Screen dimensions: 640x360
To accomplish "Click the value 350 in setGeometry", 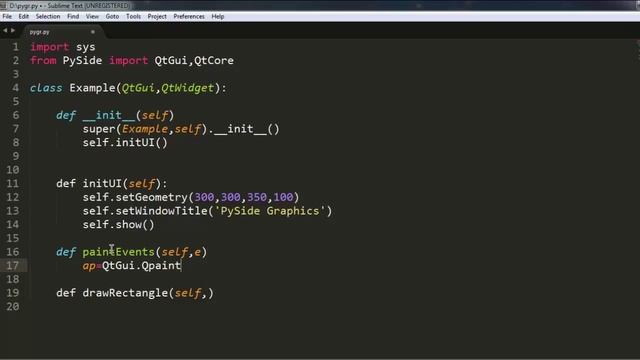I will pyautogui.click(x=257, y=197).
